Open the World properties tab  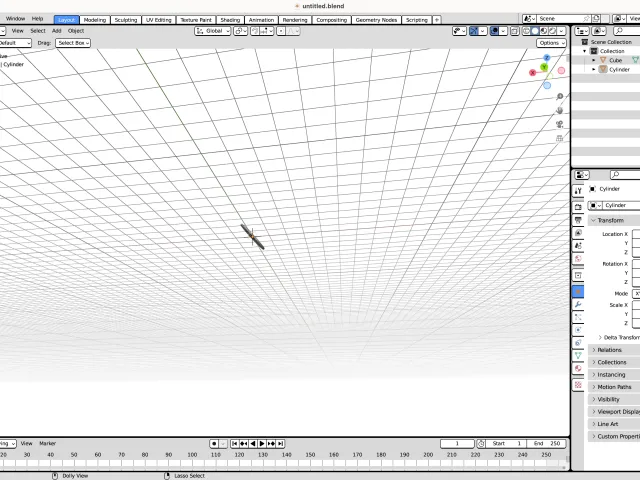click(578, 258)
